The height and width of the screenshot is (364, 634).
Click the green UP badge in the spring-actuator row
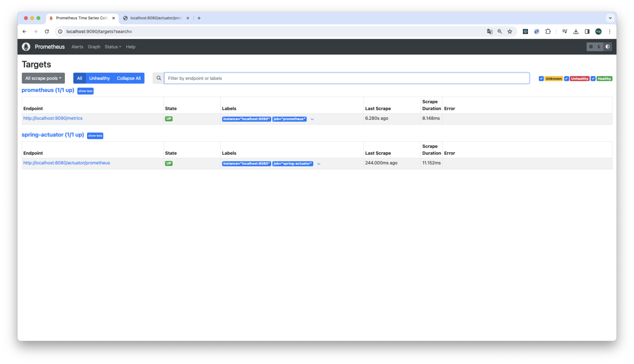click(x=169, y=163)
